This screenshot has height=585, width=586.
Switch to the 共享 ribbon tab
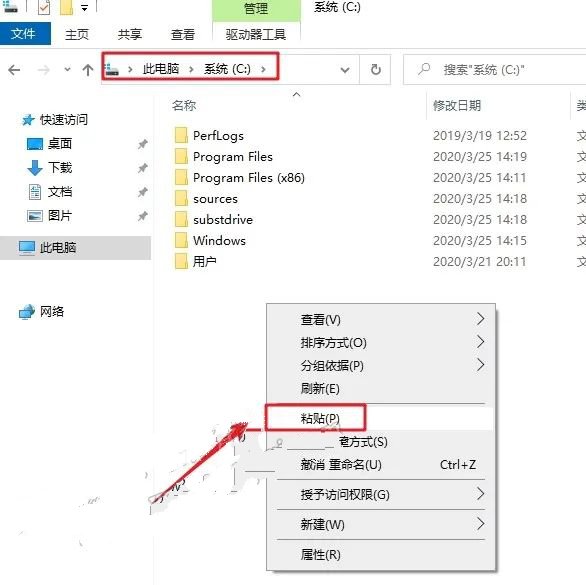coord(130,34)
